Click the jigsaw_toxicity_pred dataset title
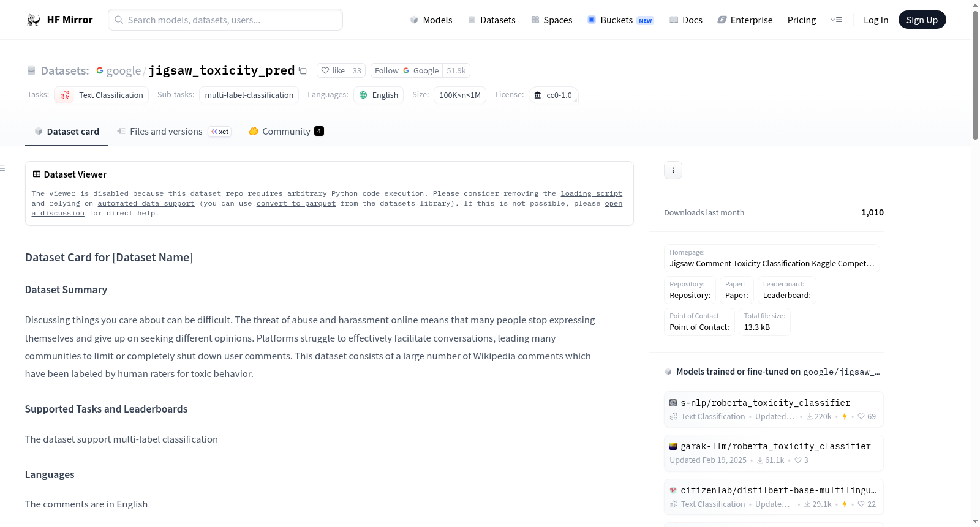The height and width of the screenshot is (527, 980). (x=221, y=70)
